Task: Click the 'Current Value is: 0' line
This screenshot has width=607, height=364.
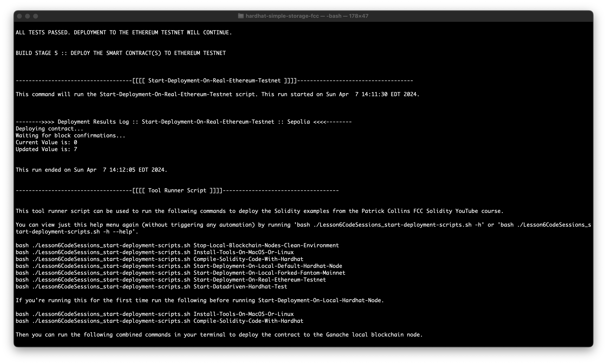Action: click(46, 143)
